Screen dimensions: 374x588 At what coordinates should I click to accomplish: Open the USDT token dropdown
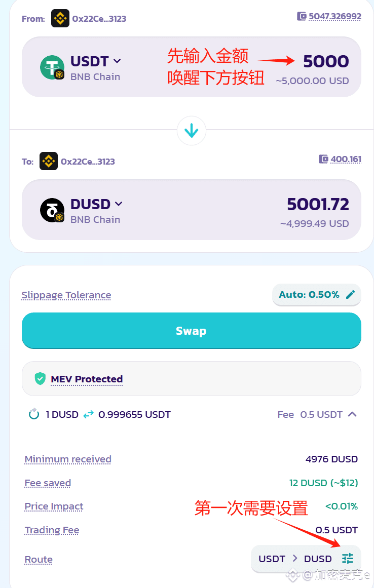point(117,61)
